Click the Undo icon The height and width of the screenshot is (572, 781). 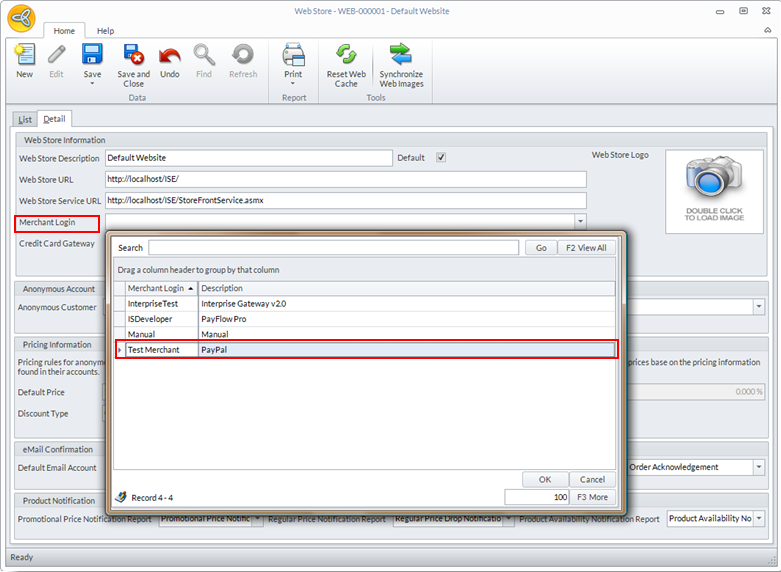(x=170, y=56)
